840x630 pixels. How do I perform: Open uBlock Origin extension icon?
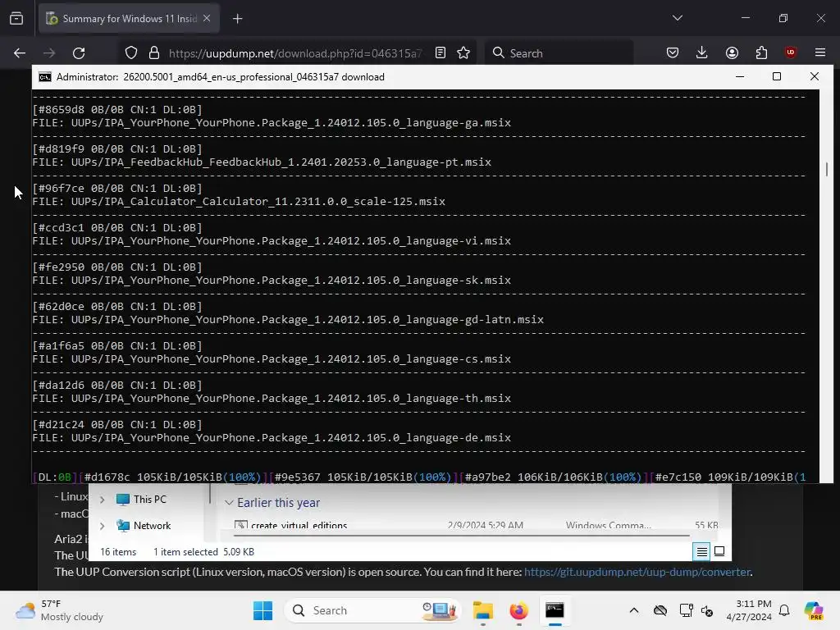[791, 52]
